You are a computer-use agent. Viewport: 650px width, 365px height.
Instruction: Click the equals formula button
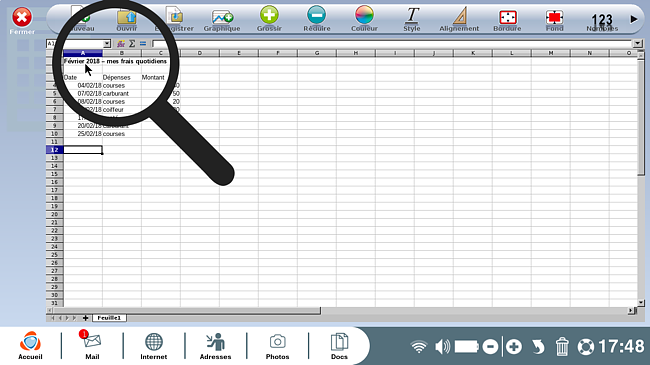coord(143,44)
